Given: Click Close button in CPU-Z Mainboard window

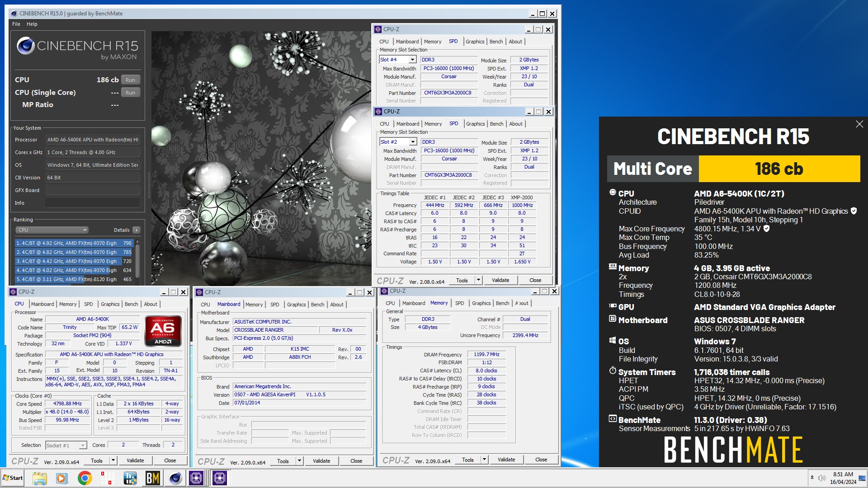Looking at the screenshot, I should (356, 461).
